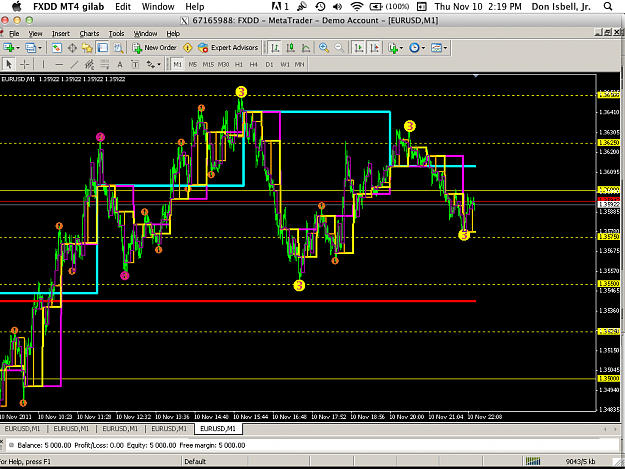This screenshot has height=469, width=625.
Task: Select the M5 timeframe
Action: 193,64
